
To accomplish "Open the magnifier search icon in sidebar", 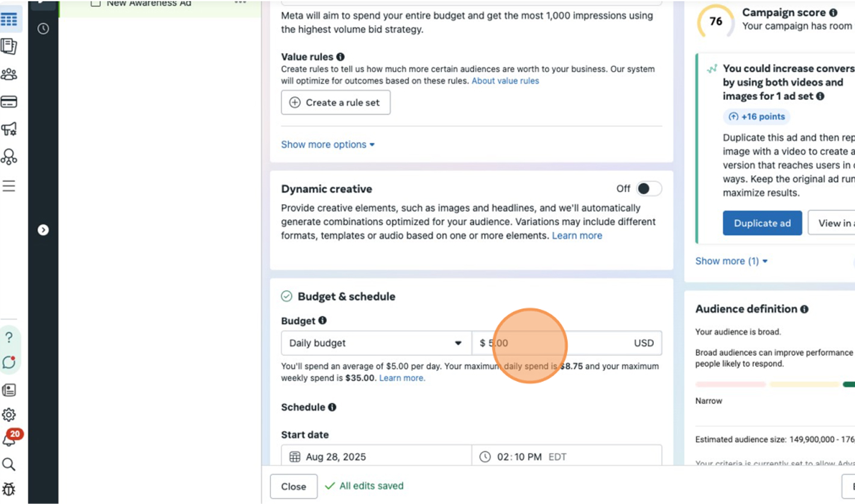I will (9, 464).
